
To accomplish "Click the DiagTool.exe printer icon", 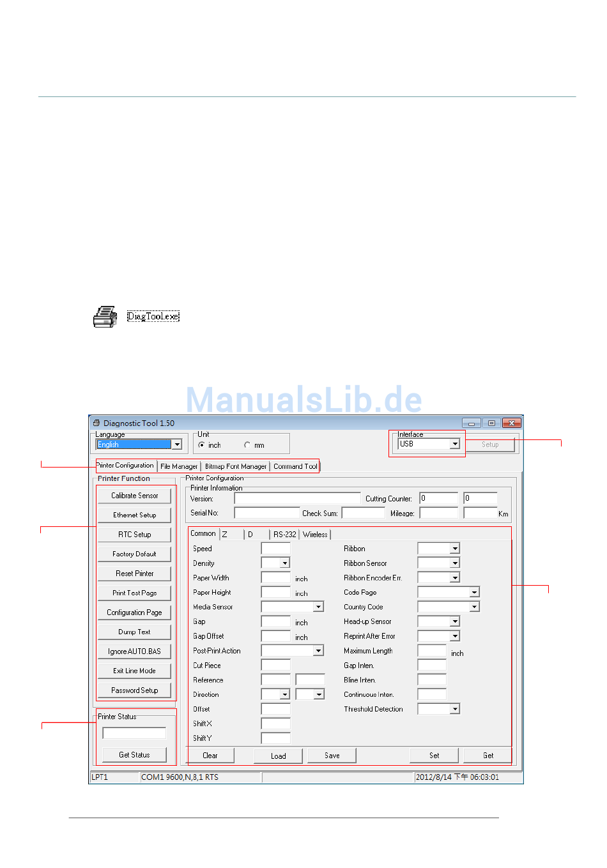I will (105, 316).
